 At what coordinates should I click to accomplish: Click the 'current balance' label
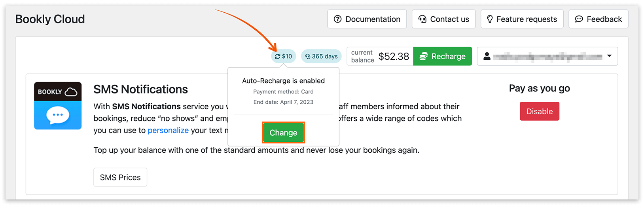coord(362,56)
